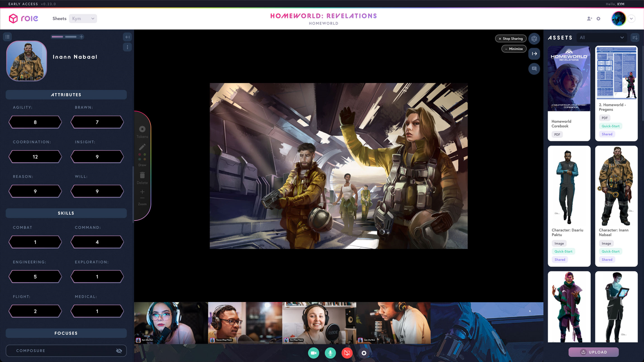The image size is (644, 362).
Task: Click the Homeworld: Revelations room title
Action: point(324,16)
